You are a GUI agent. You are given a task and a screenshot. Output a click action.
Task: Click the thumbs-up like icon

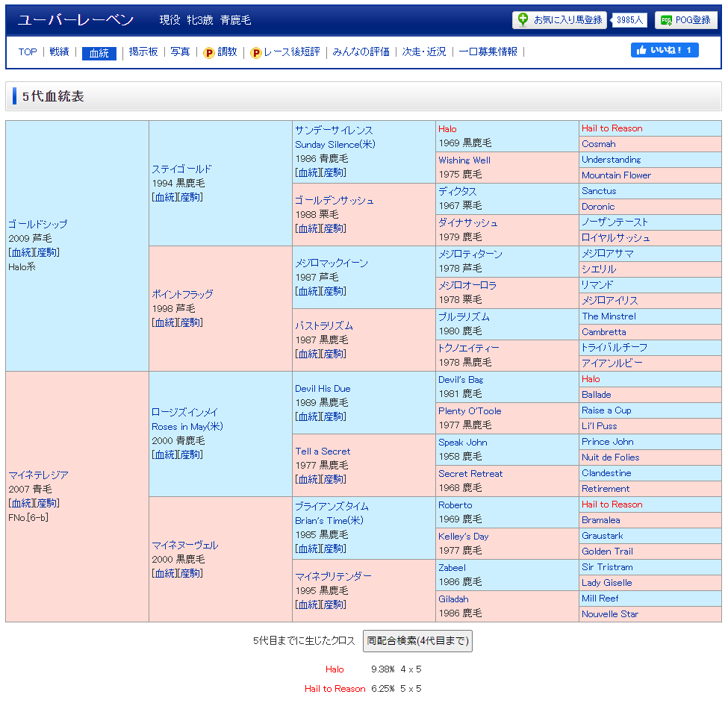[x=641, y=50]
